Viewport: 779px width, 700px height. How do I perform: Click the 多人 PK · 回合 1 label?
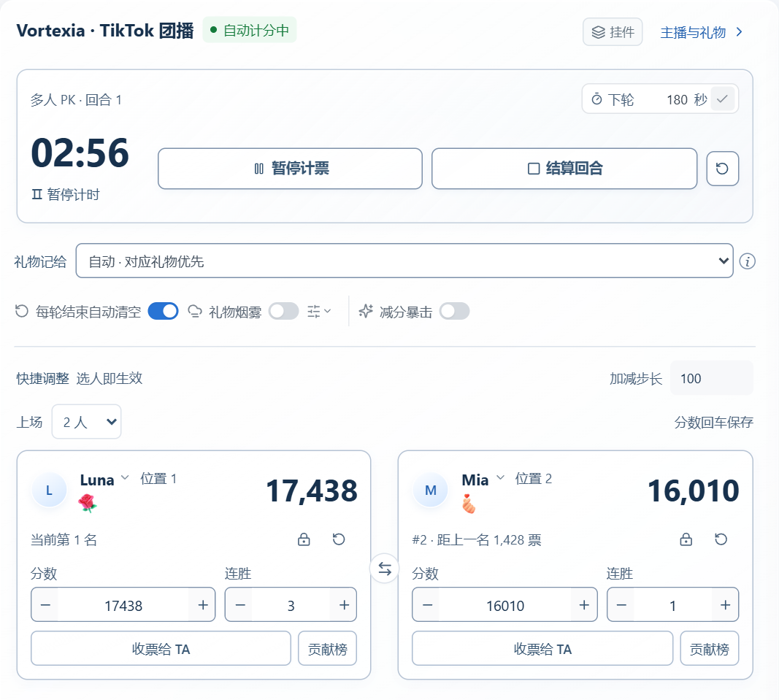(76, 100)
